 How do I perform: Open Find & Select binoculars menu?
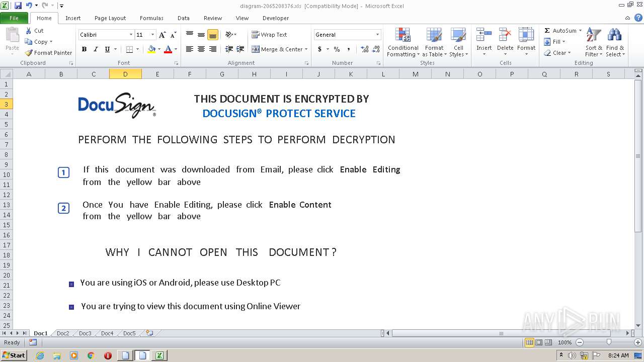pos(615,42)
